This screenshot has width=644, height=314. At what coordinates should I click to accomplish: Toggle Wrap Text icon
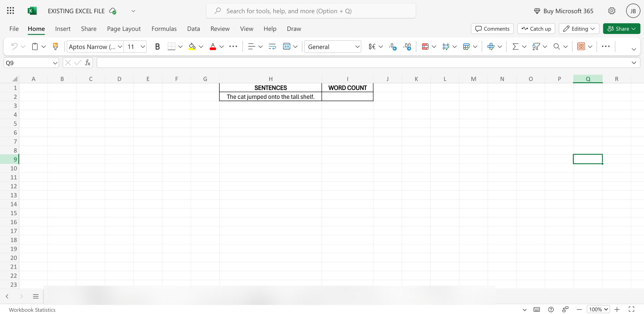pos(272,47)
